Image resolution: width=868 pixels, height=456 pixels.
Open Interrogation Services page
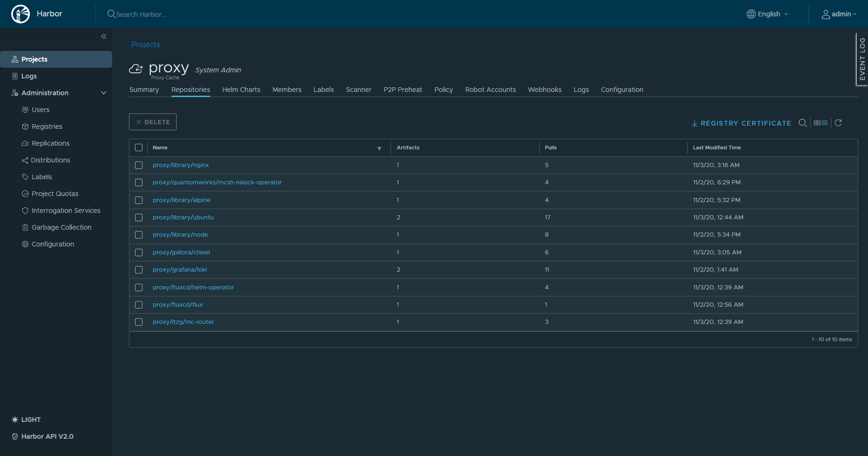tap(66, 210)
